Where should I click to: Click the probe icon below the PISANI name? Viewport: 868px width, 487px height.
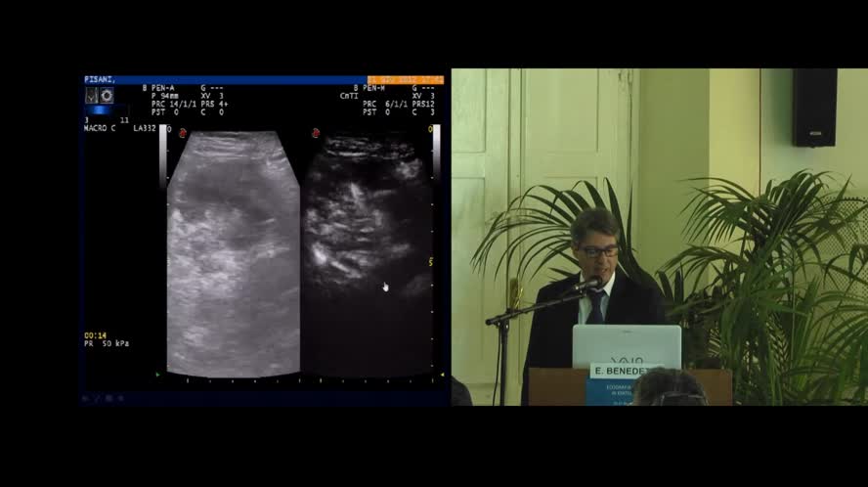pos(91,96)
